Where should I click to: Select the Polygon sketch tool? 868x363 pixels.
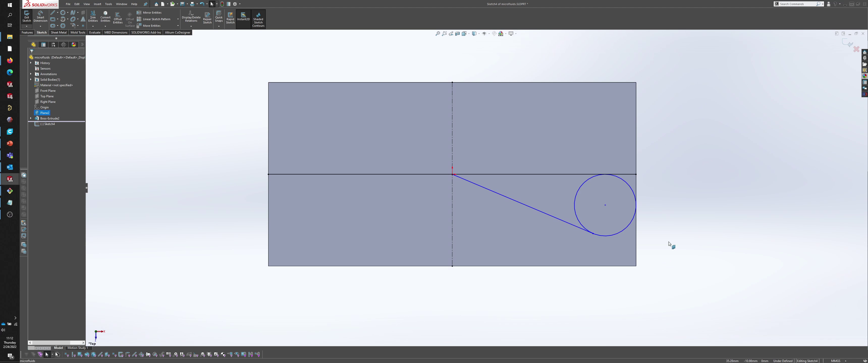coord(63,26)
